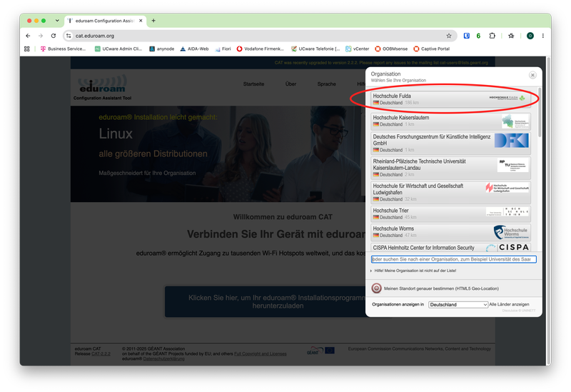This screenshot has width=571, height=392.
Task: Open the Fiori bookmark
Action: click(223, 49)
